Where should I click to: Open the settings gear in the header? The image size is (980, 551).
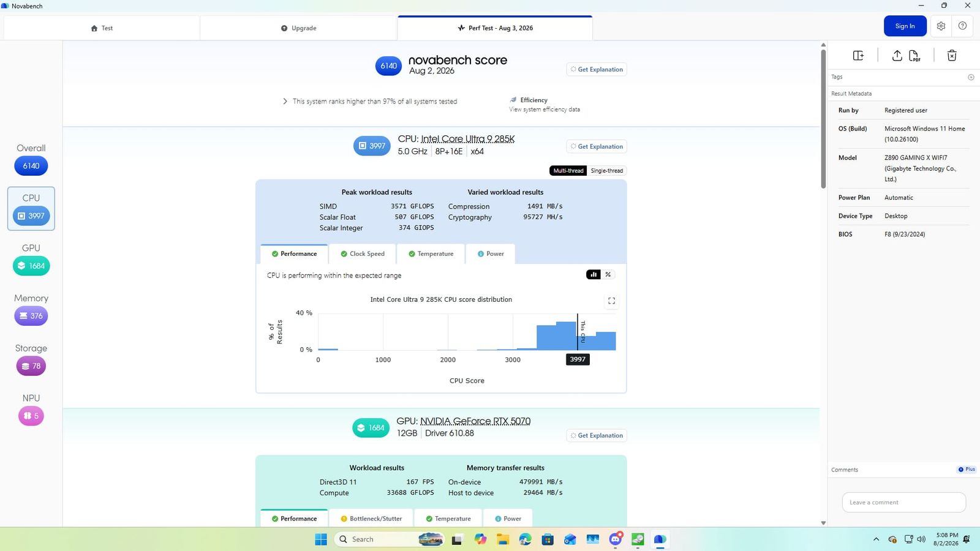pos(941,26)
